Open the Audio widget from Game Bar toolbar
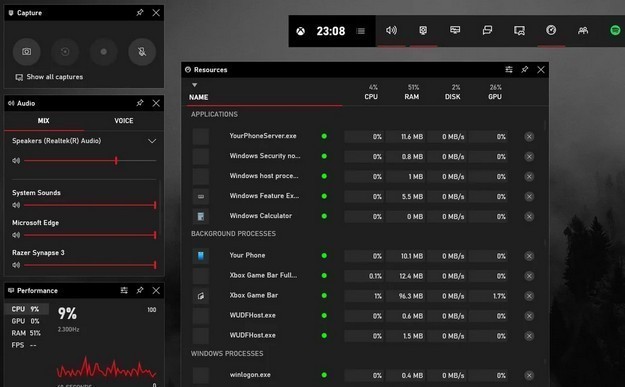The width and height of the screenshot is (625, 387). tap(391, 30)
